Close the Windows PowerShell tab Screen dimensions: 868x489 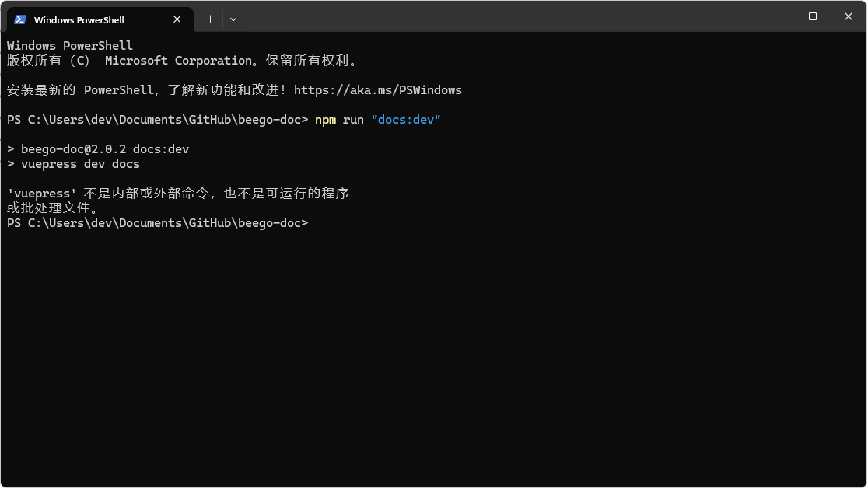[177, 19]
